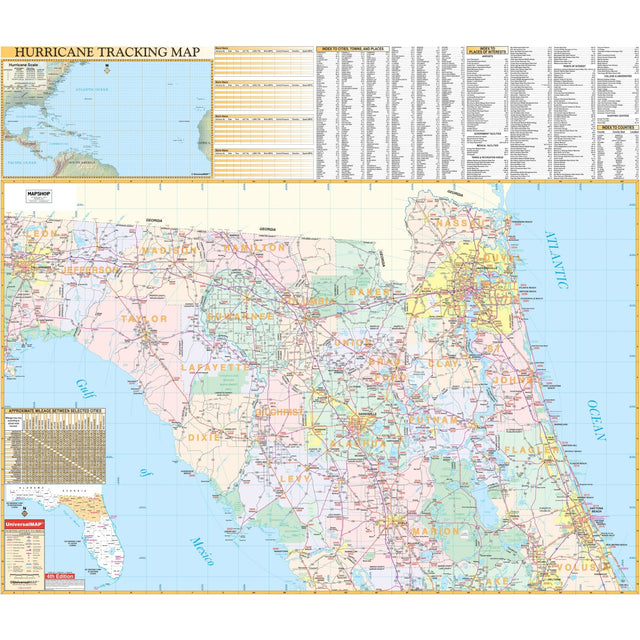The height and width of the screenshot is (640, 640).
Task: Click the UniversalMAP red logo
Action: [x=29, y=523]
